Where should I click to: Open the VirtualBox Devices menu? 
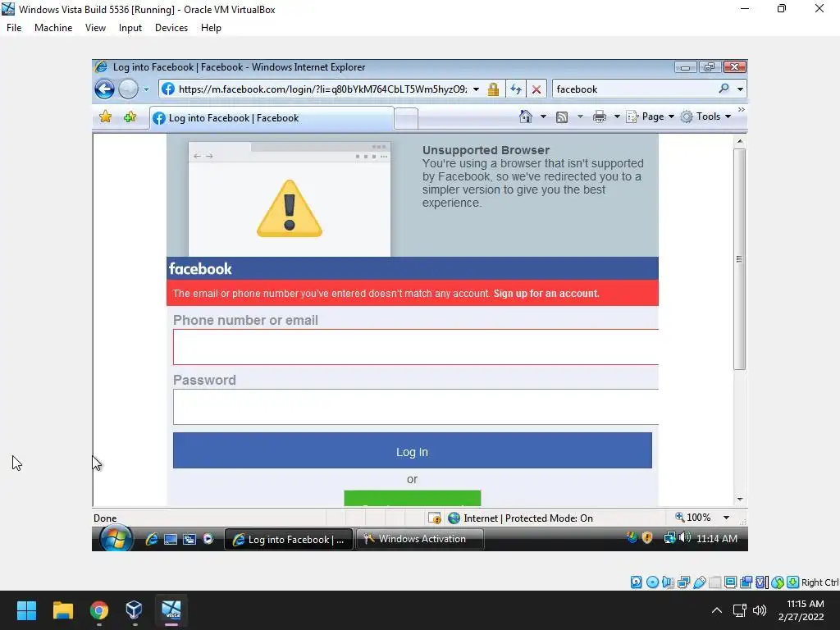[x=171, y=28]
